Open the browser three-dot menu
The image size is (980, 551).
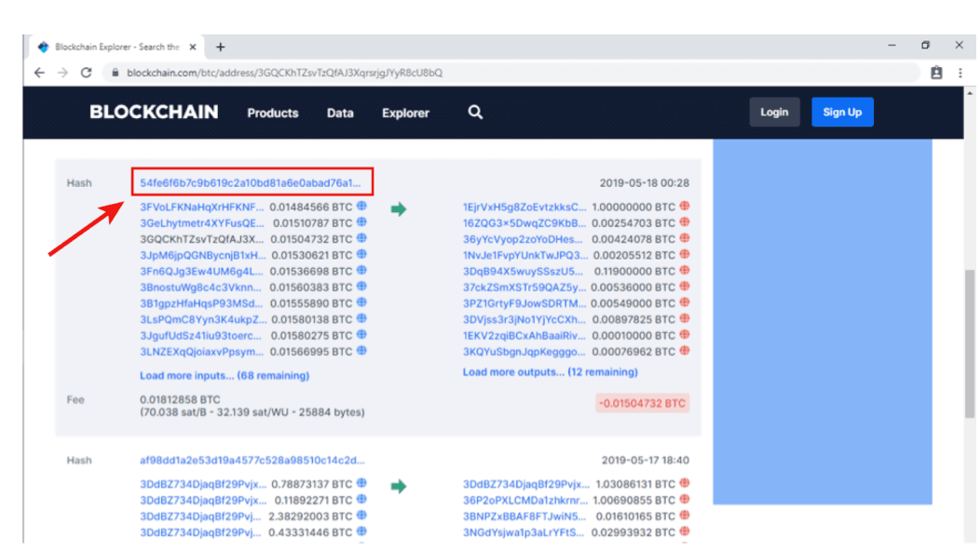coord(960,73)
